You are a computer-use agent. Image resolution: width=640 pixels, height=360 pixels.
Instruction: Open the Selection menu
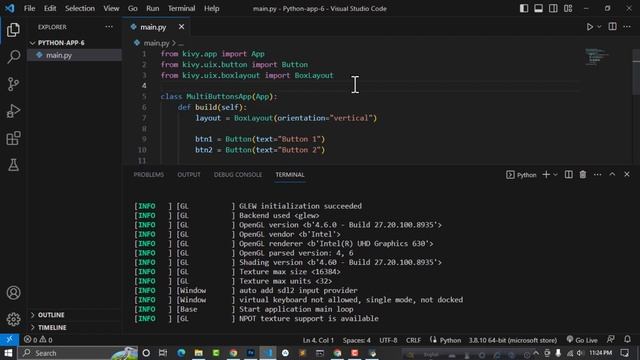pyautogui.click(x=80, y=9)
